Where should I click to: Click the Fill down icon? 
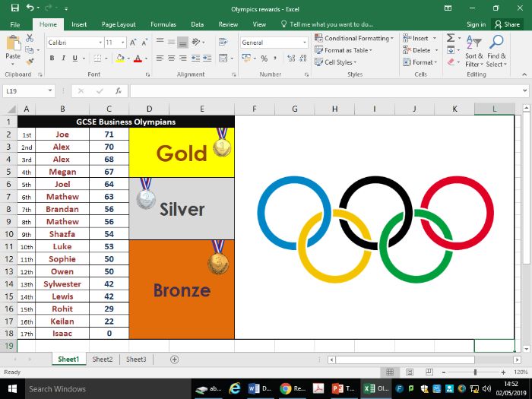click(x=451, y=50)
